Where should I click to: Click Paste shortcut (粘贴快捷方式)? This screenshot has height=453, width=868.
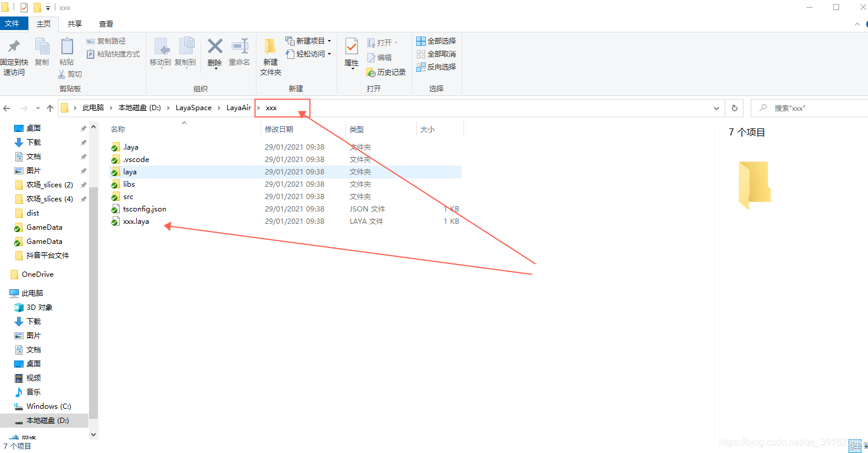tap(113, 54)
